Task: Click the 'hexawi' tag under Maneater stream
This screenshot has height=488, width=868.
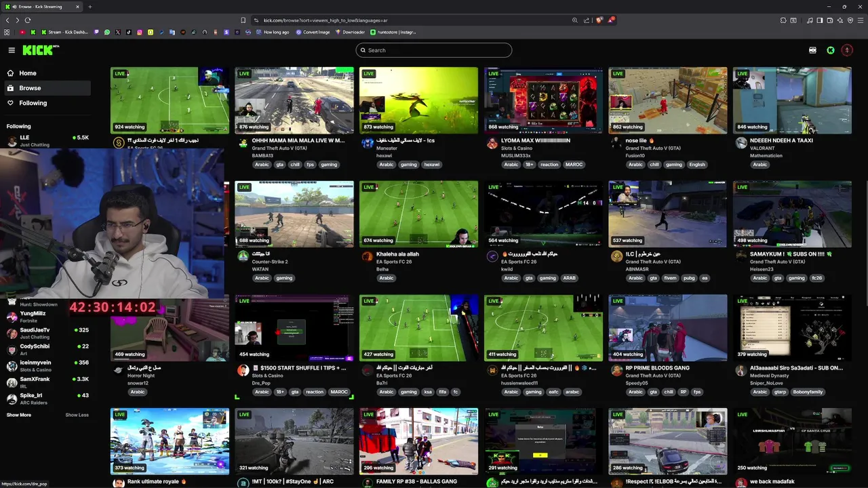Action: pyautogui.click(x=431, y=165)
